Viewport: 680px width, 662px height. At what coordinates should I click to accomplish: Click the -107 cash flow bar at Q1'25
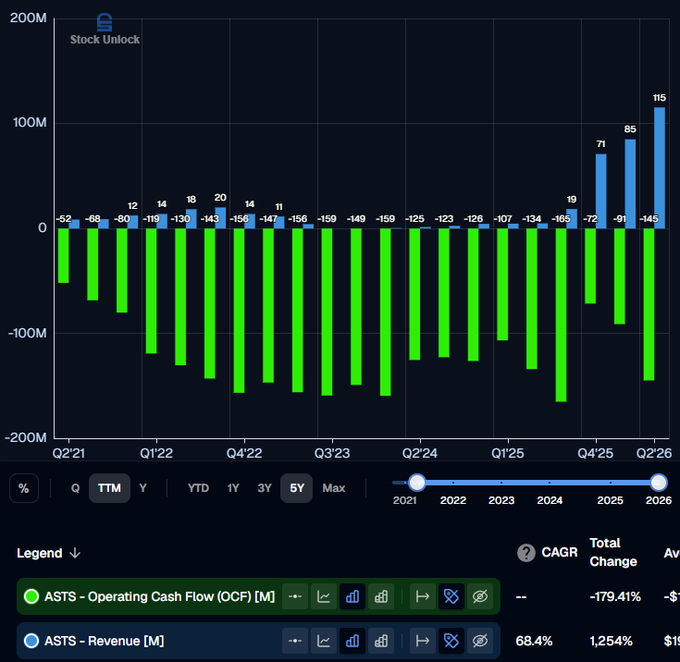click(502, 285)
